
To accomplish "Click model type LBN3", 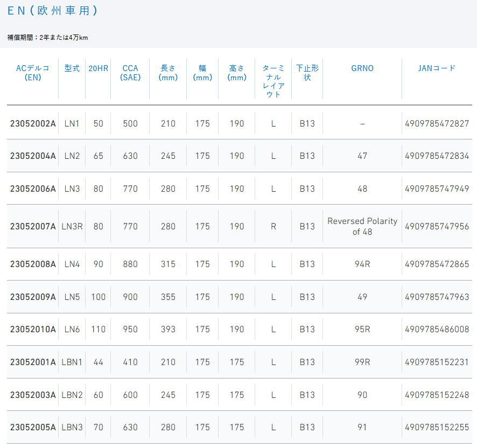I will pos(72,428).
